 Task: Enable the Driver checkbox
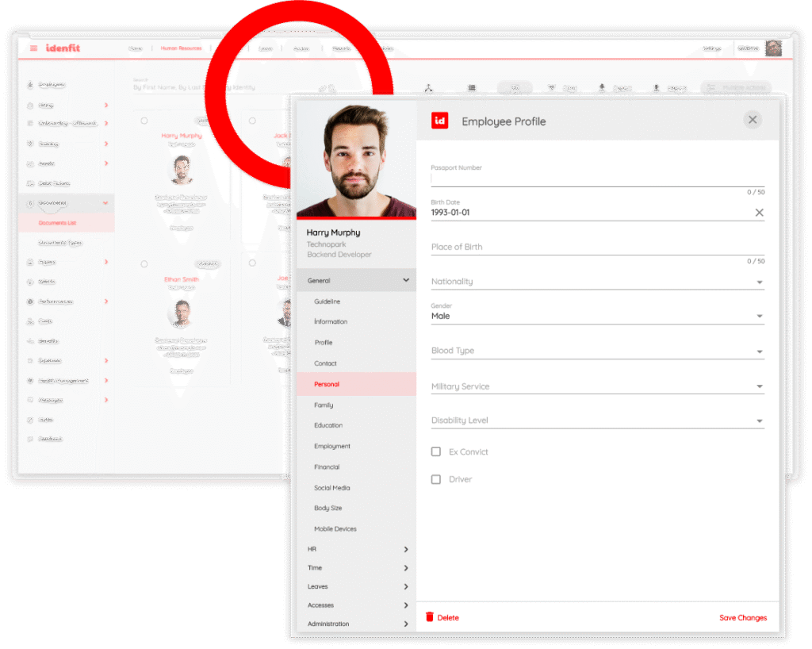click(436, 479)
